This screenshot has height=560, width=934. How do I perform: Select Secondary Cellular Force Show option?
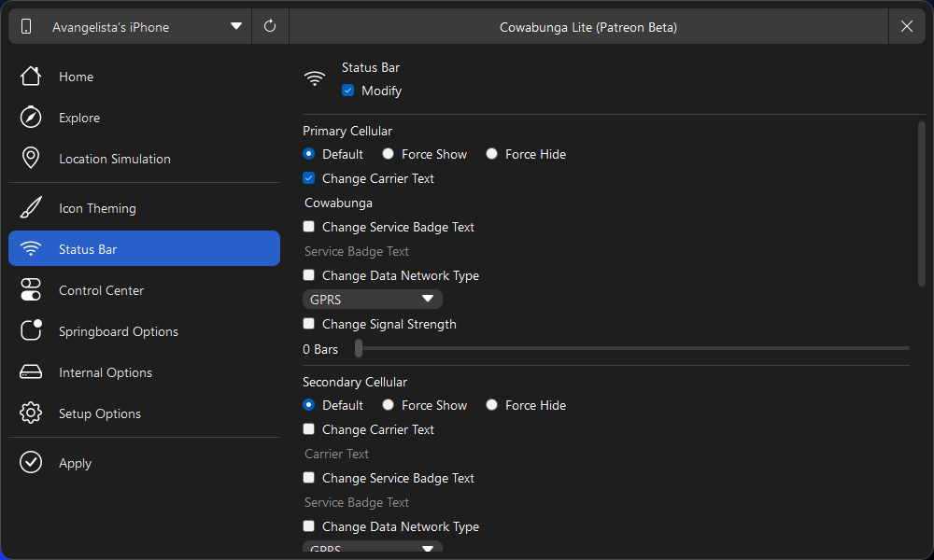point(388,405)
